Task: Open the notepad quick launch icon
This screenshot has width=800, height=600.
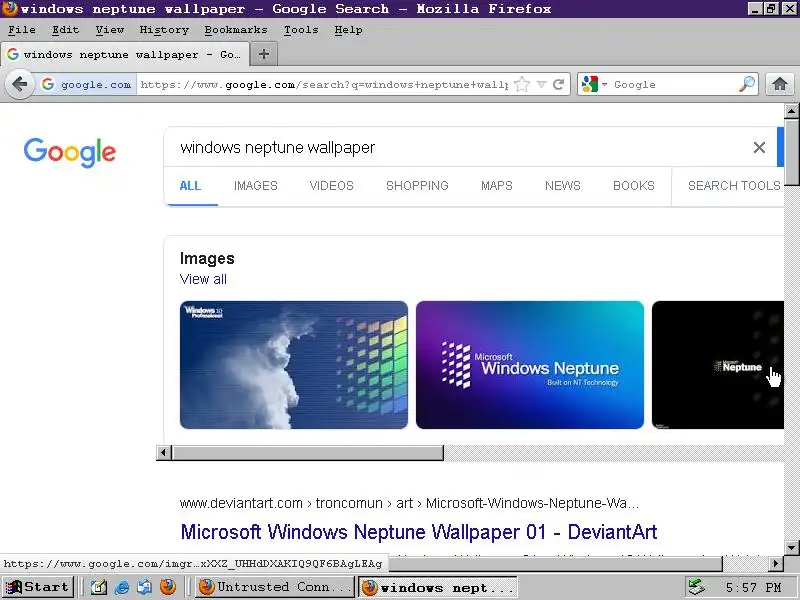Action: pos(98,587)
